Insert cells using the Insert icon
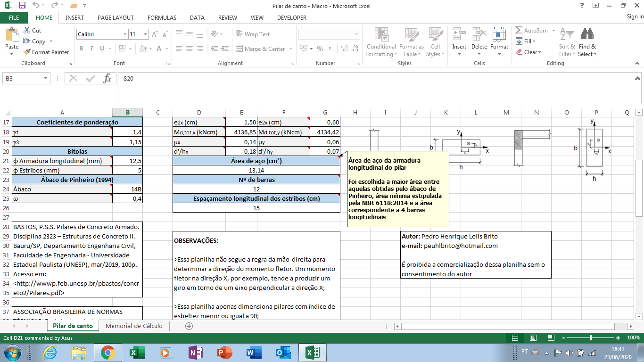The width and height of the screenshot is (644, 362). click(x=459, y=34)
